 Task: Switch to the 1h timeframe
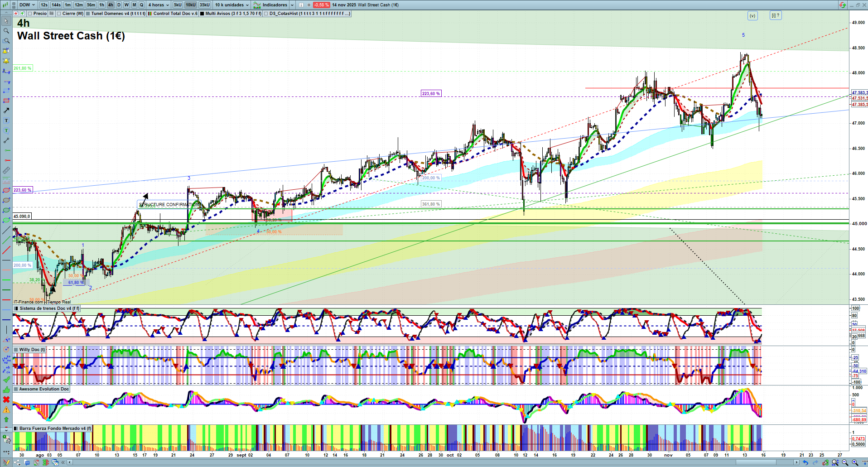[101, 5]
